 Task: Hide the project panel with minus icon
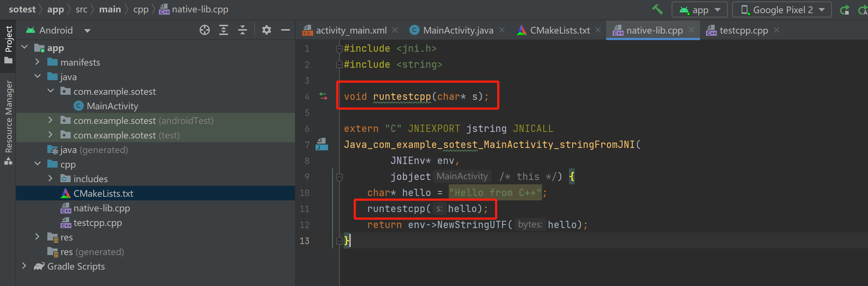286,30
